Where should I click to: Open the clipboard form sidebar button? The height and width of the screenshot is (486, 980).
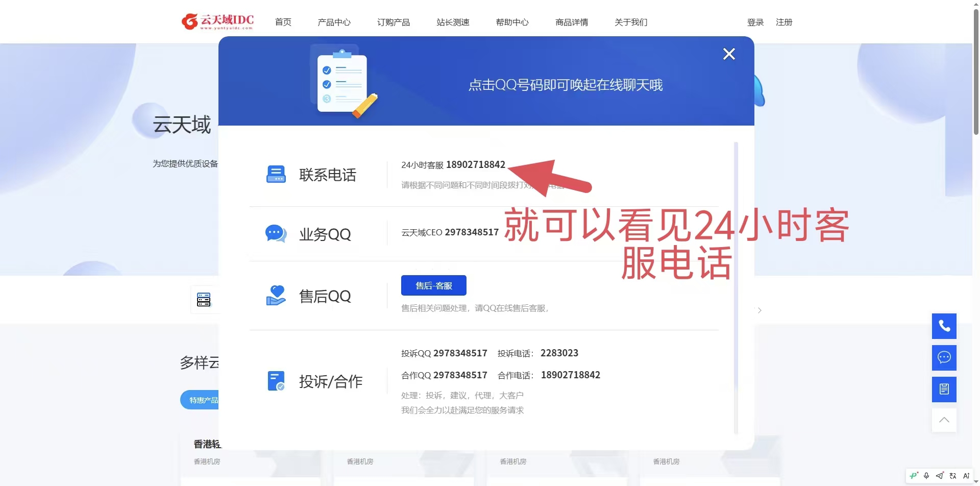tap(944, 390)
